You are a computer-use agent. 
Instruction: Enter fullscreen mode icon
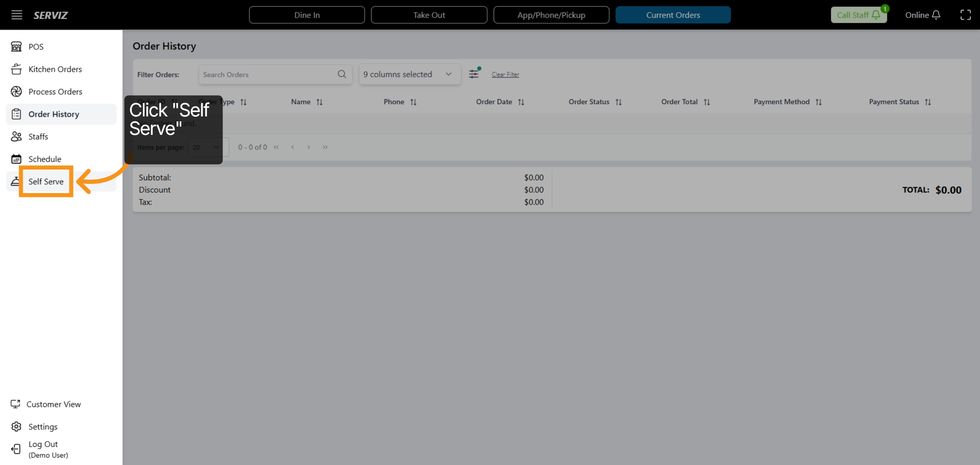[x=965, y=15]
